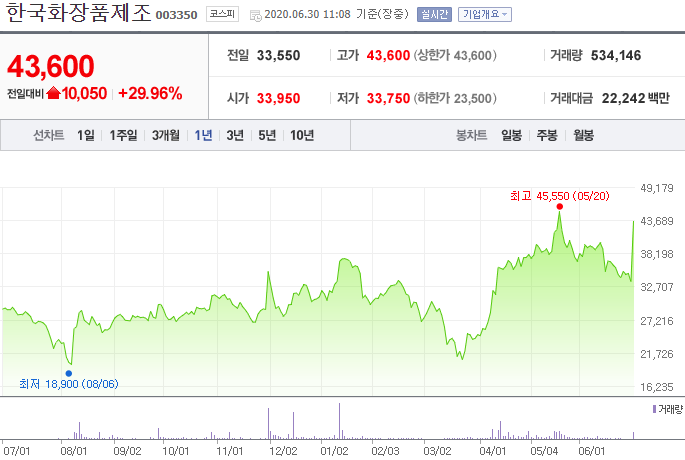Screen dimensions: 685x460
Task: Click the 상한가 43,600 text
Action: (x=455, y=55)
